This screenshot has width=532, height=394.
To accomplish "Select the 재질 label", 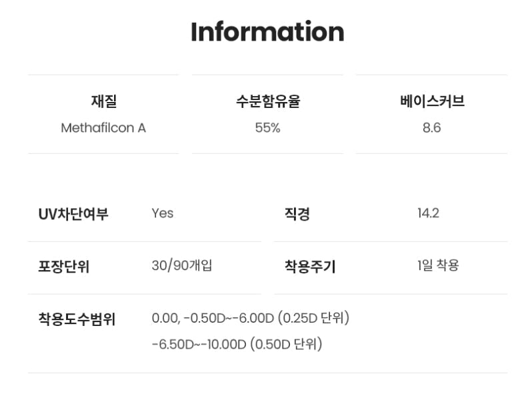I will pyautogui.click(x=103, y=101).
